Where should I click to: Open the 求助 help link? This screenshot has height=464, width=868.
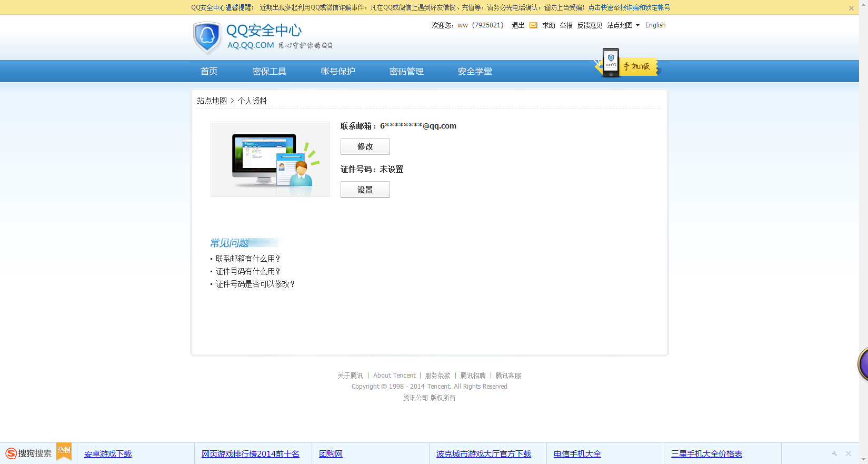pyautogui.click(x=548, y=25)
